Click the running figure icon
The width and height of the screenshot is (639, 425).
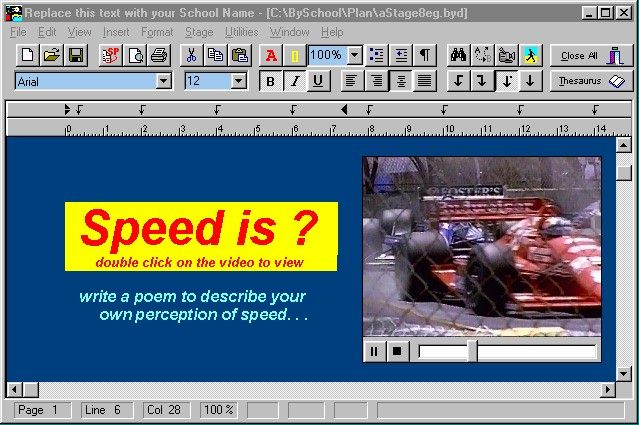click(x=531, y=55)
